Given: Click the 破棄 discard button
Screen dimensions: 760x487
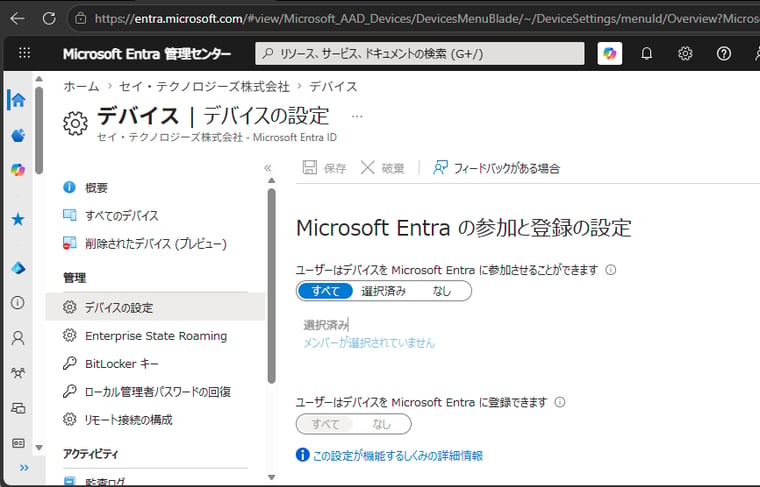Looking at the screenshot, I should tap(382, 168).
